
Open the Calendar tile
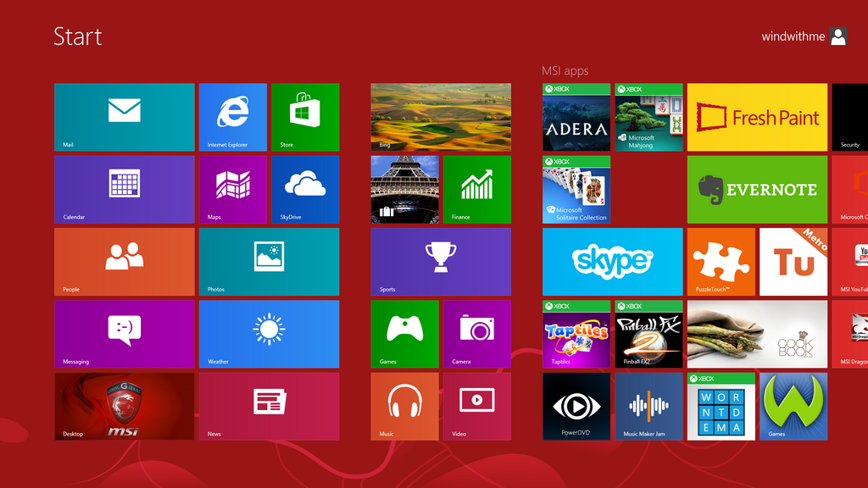125,190
